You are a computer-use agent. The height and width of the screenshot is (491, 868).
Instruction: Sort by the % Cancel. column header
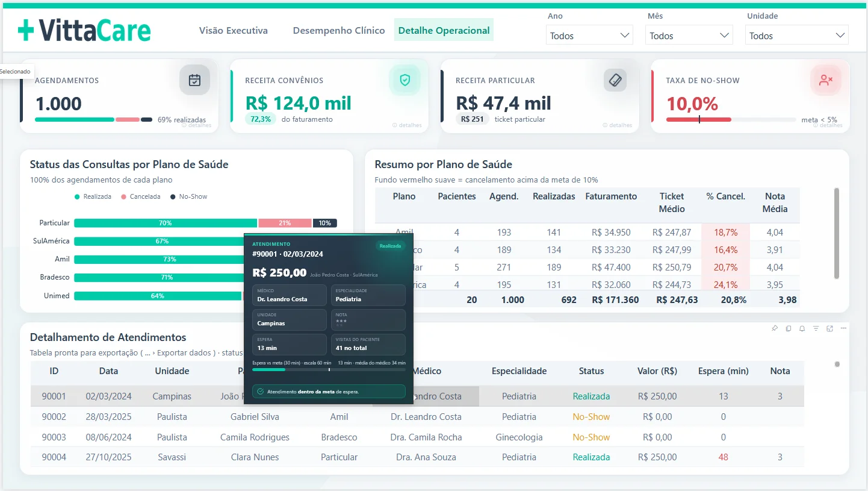(x=726, y=196)
